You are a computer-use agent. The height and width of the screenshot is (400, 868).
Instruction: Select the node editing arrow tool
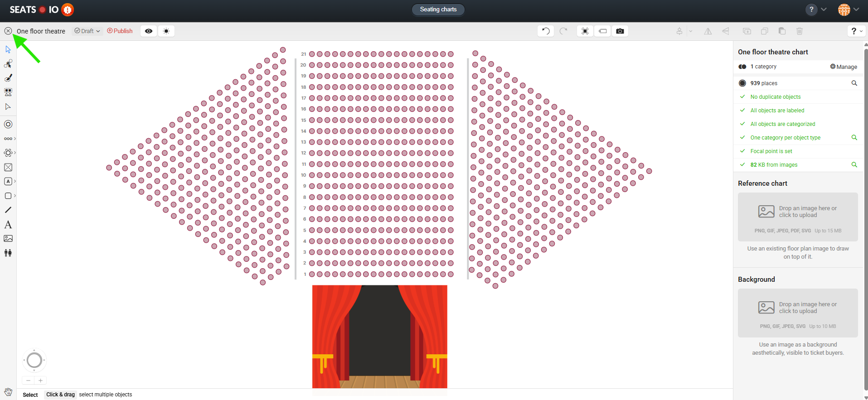click(x=8, y=107)
